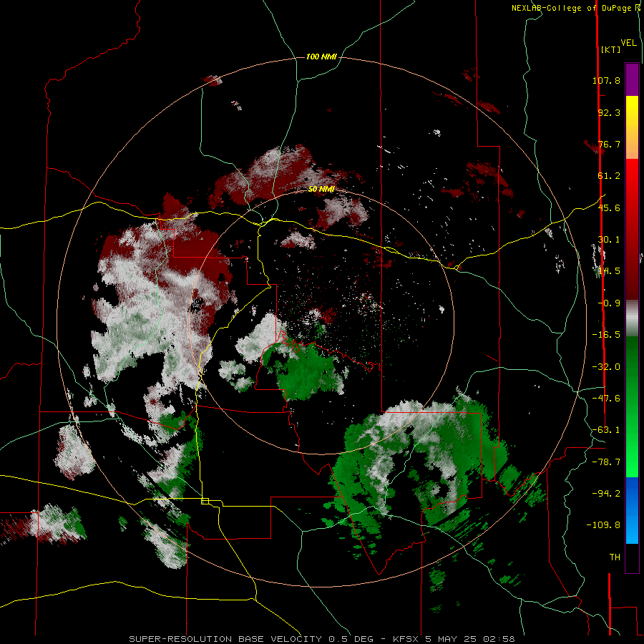
Task: Click the 61.2 legend value
Action: 609,176
